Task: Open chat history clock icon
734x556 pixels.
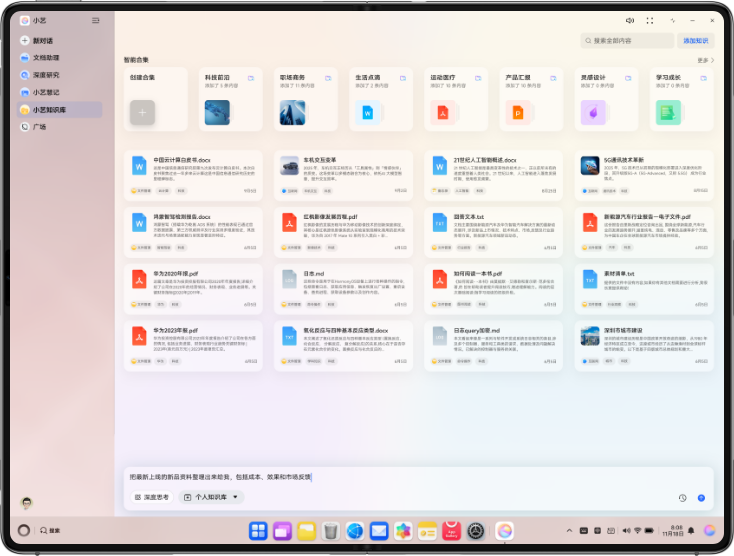Action: [x=683, y=498]
